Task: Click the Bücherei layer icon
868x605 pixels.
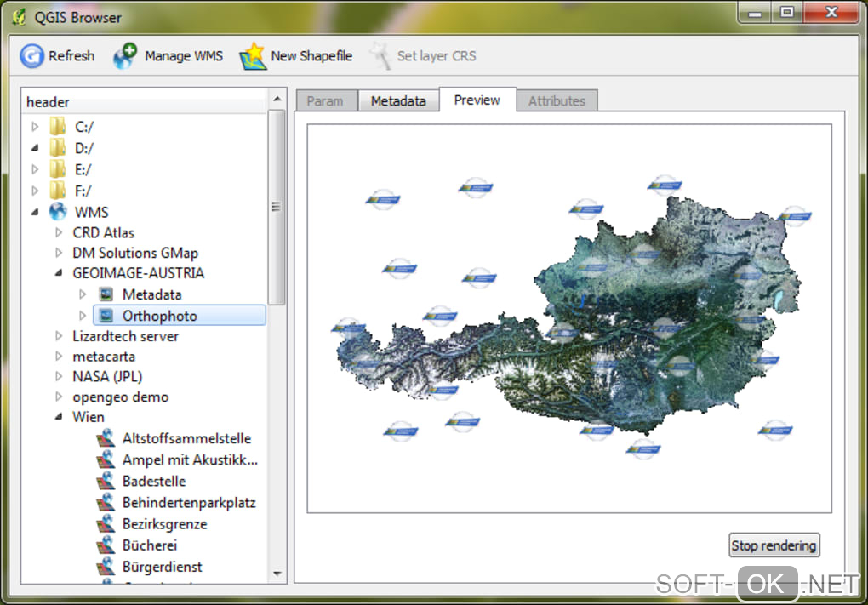Action: click(106, 545)
